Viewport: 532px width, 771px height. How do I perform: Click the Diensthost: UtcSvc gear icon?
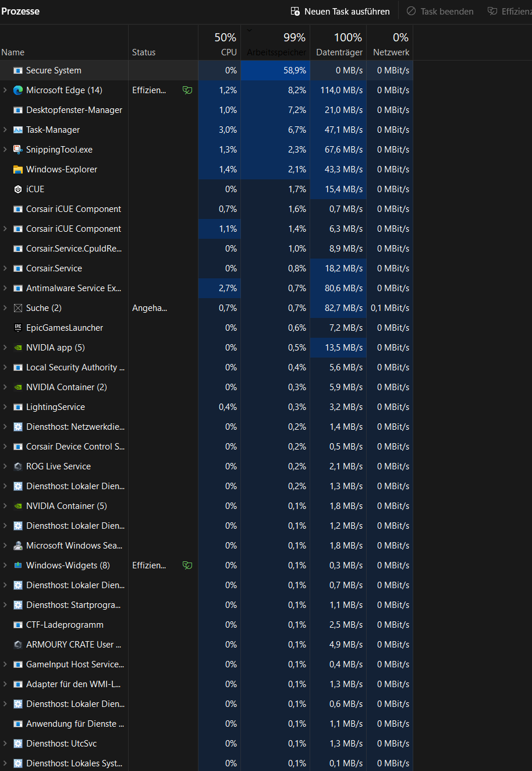click(17, 744)
